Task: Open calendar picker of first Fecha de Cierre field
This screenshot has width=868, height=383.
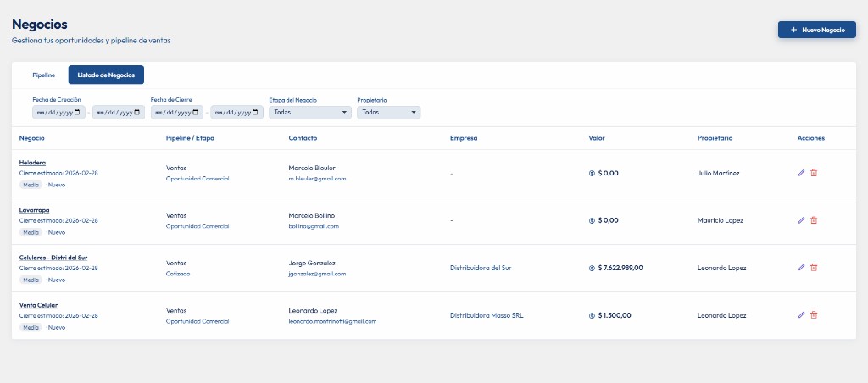Action: [196, 113]
